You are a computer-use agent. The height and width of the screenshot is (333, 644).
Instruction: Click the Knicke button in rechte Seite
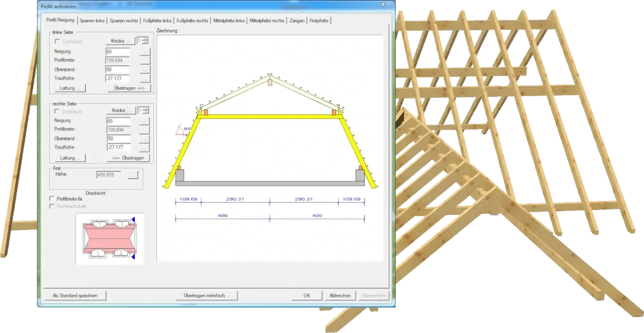[121, 110]
